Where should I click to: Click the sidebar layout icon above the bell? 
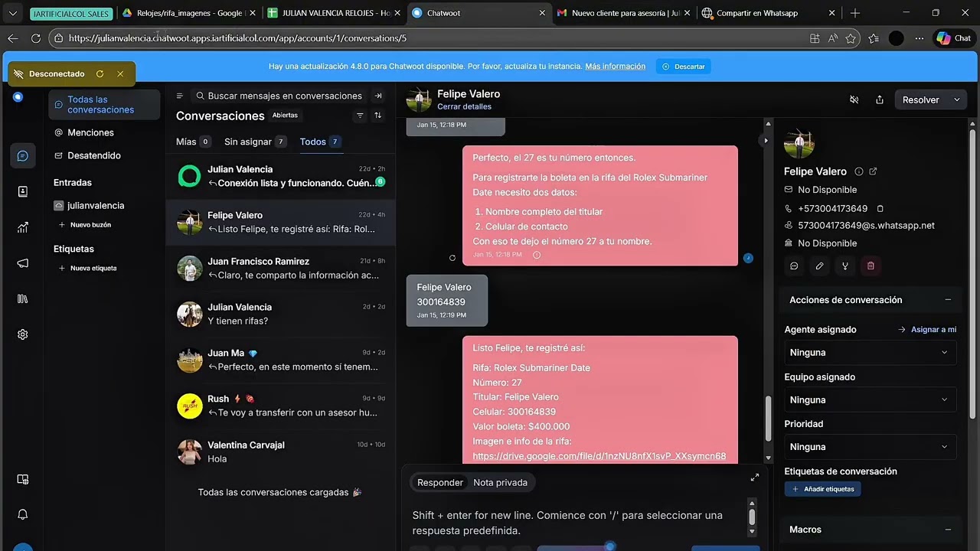(x=23, y=479)
